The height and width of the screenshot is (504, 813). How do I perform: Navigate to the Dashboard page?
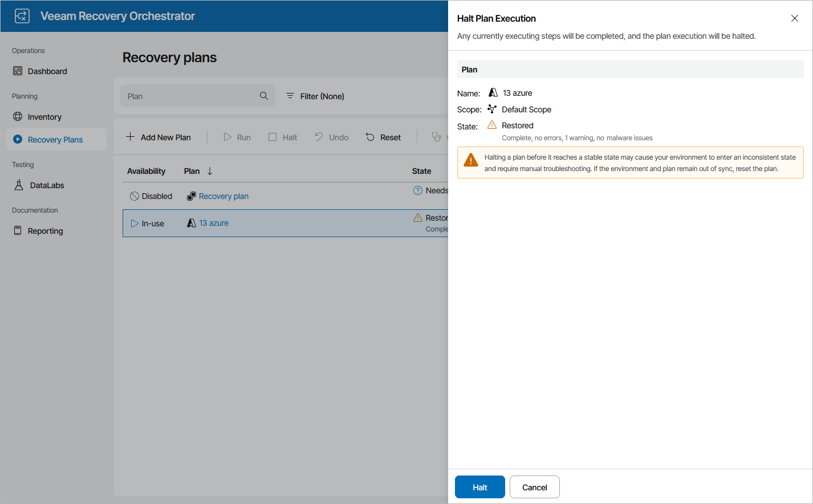click(18, 71)
